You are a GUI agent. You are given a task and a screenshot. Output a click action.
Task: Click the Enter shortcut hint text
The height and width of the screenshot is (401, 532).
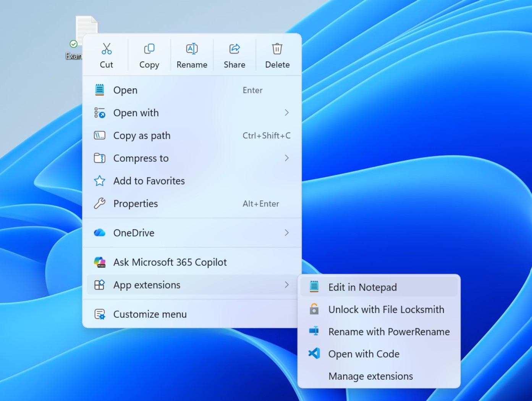(x=252, y=90)
